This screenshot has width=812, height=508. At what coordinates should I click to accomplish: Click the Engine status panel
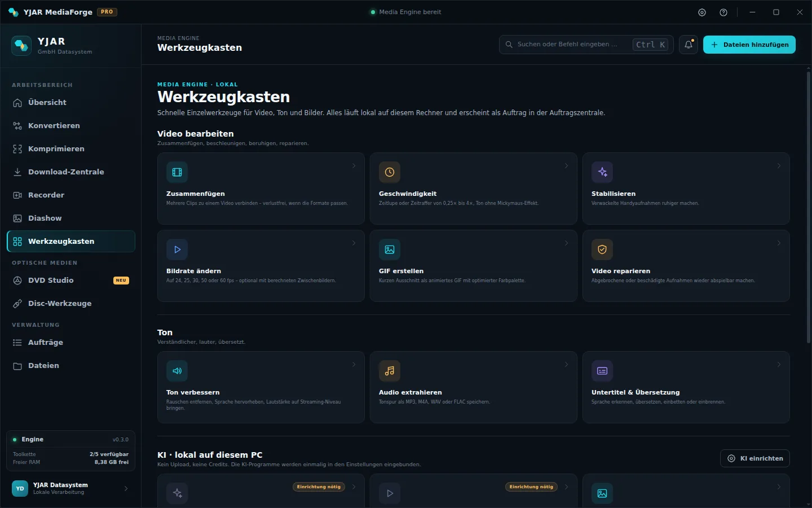point(70,450)
